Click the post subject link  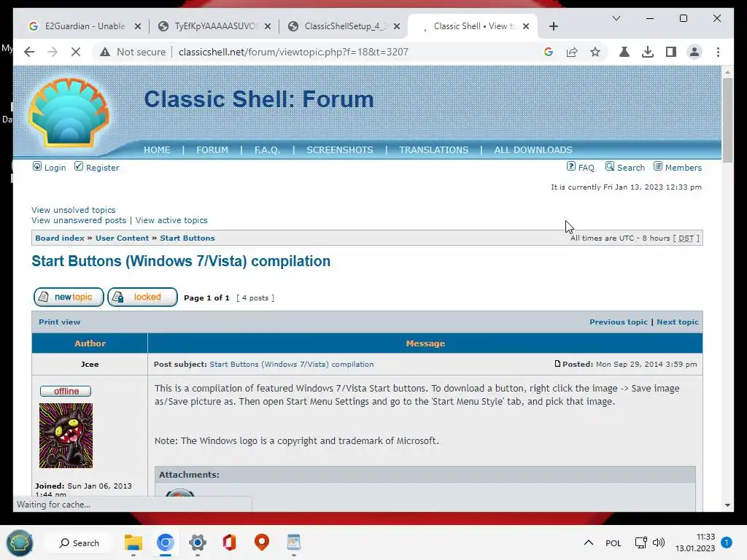click(292, 365)
